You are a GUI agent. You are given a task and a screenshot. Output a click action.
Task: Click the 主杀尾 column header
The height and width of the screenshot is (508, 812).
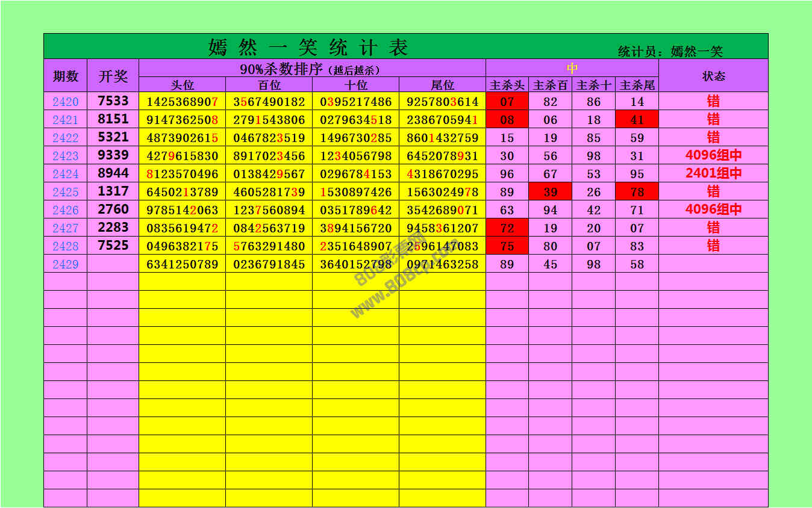pos(637,85)
